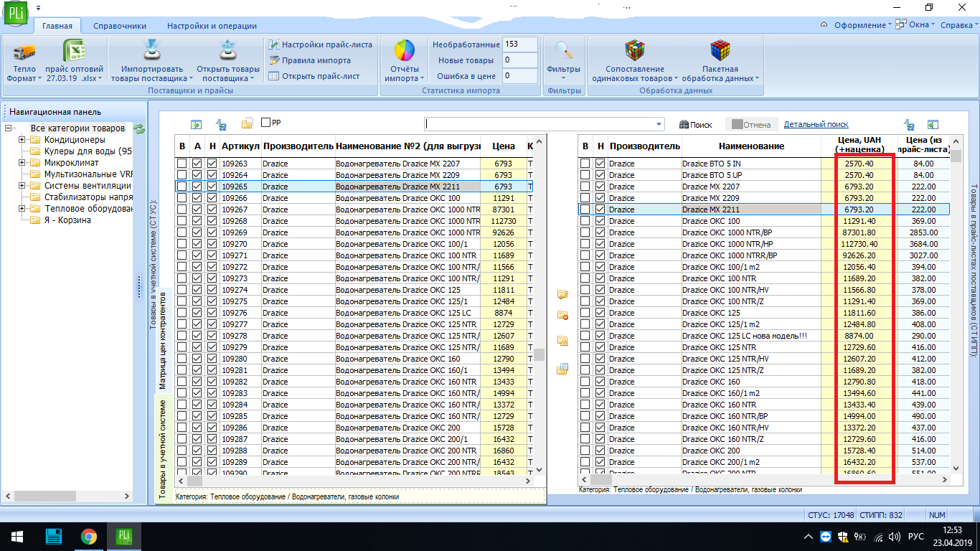980x551 pixels.
Task: Expand the Тепловое оборудование node
Action: [x=22, y=209]
